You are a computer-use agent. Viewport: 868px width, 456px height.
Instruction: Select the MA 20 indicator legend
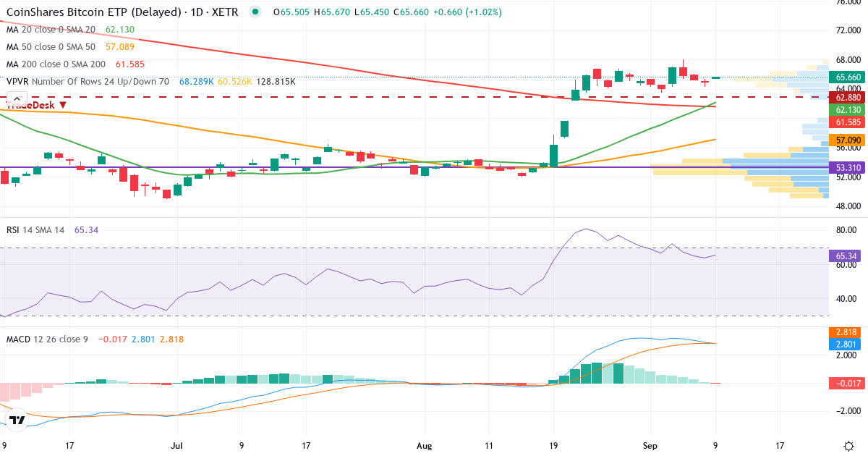(51, 30)
